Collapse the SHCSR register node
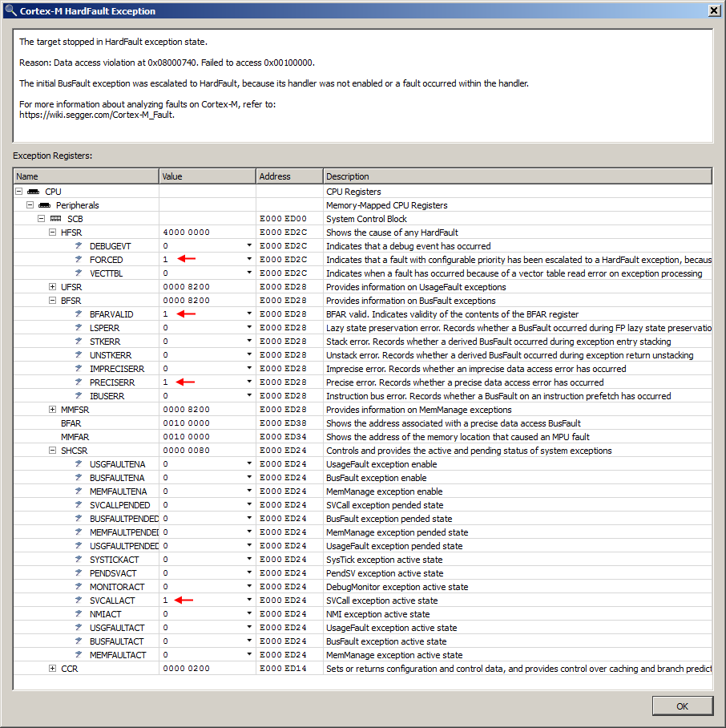 50,451
